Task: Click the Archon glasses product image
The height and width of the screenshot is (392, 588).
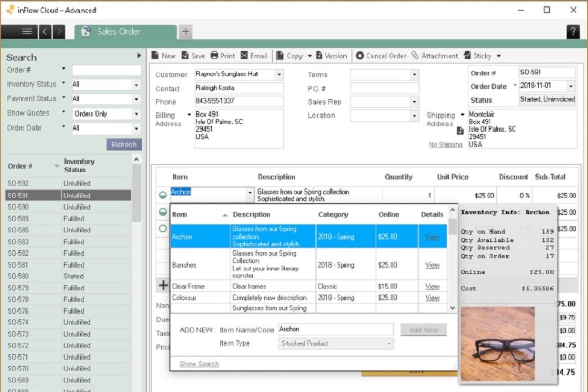Action: pos(497,344)
